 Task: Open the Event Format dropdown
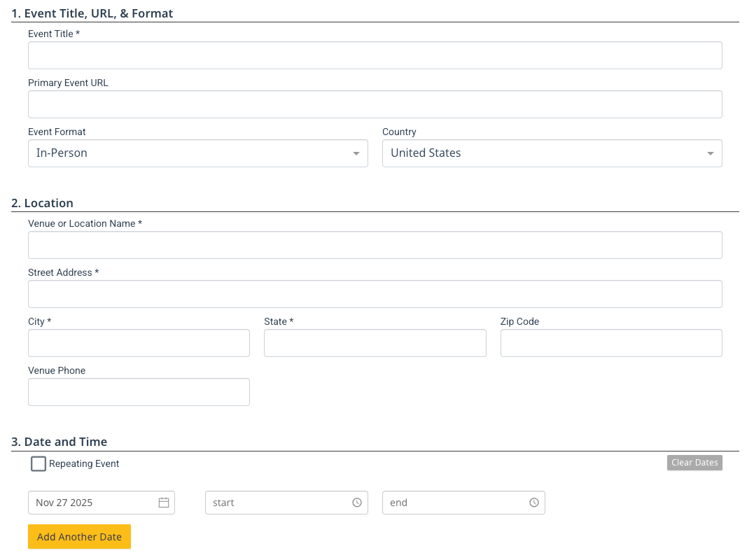pos(197,153)
